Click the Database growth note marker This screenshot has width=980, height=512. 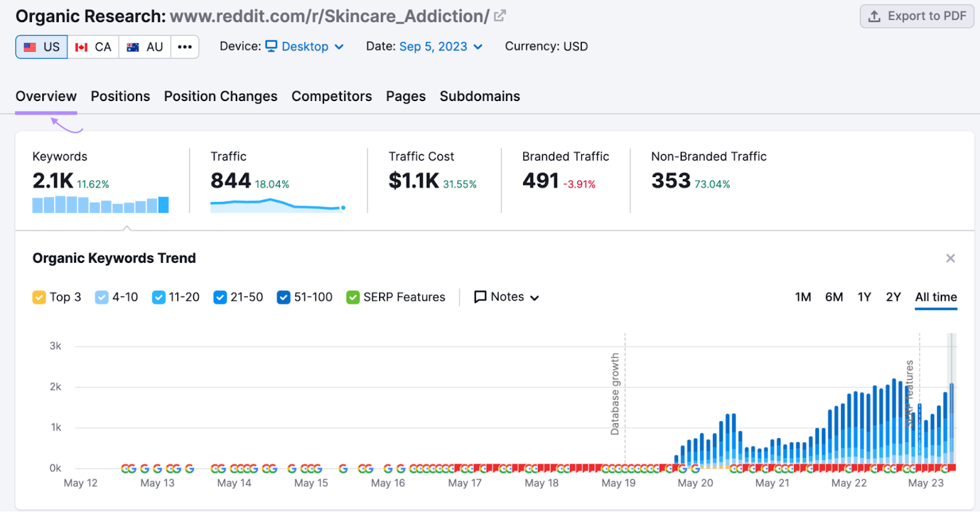coord(615,394)
